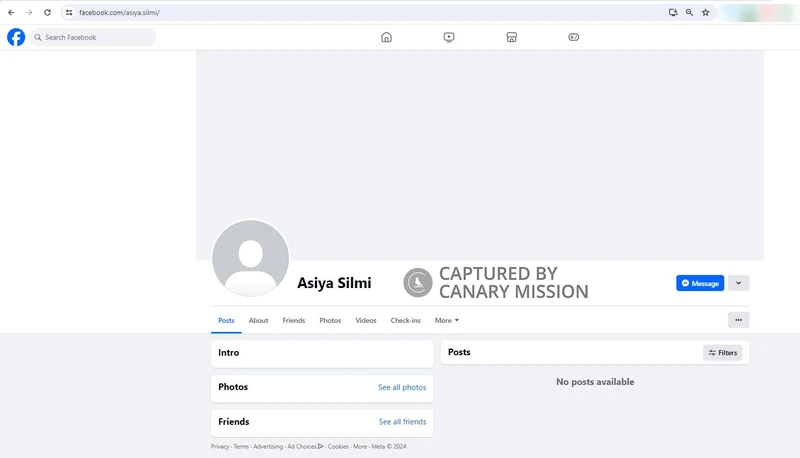800x458 pixels.
Task: Open the Cookies footer link
Action: [x=338, y=446]
